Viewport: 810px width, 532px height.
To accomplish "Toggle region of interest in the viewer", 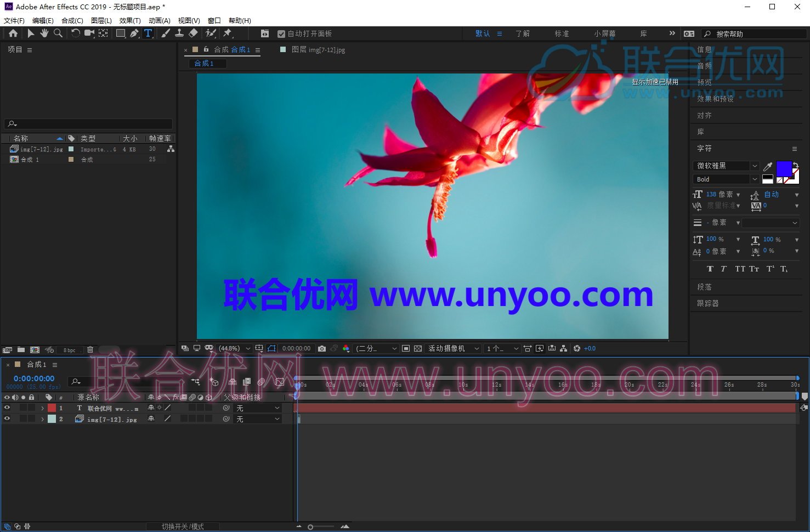I will tap(406, 348).
